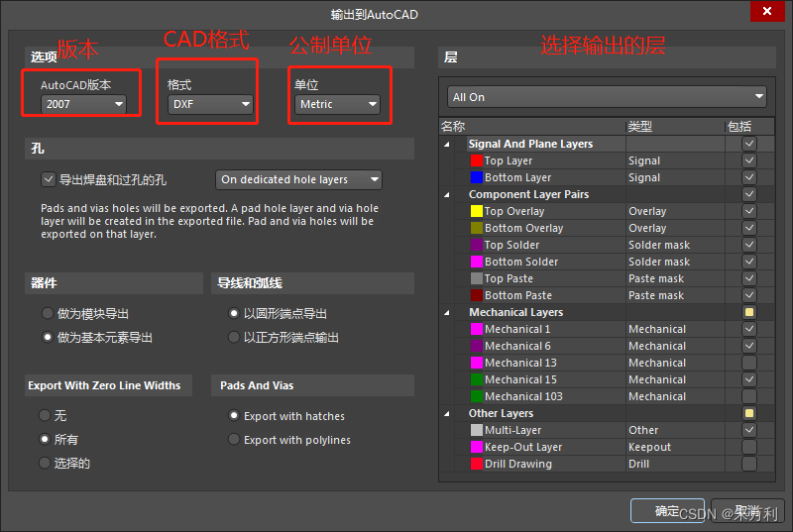Click the 确定 button
This screenshot has width=793, height=532.
pyautogui.click(x=667, y=511)
